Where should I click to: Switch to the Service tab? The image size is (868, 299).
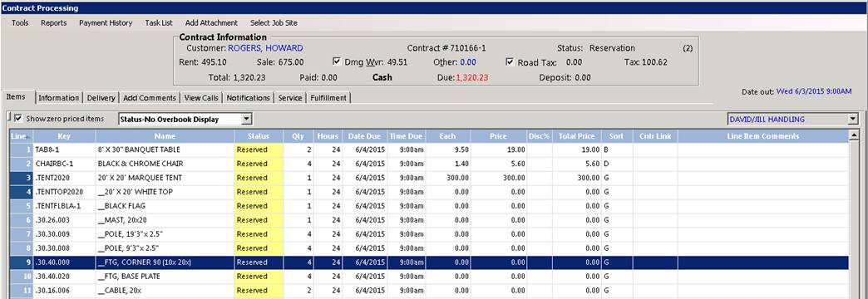pos(290,98)
